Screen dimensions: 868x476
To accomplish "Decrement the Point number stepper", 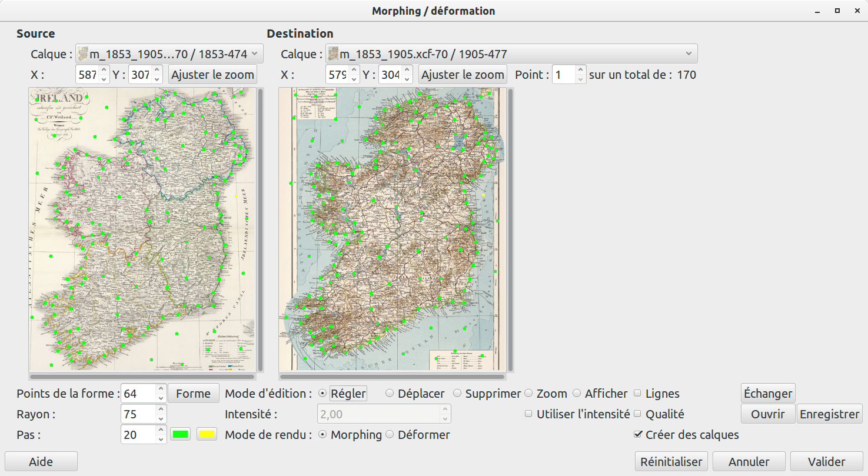I will pyautogui.click(x=581, y=79).
